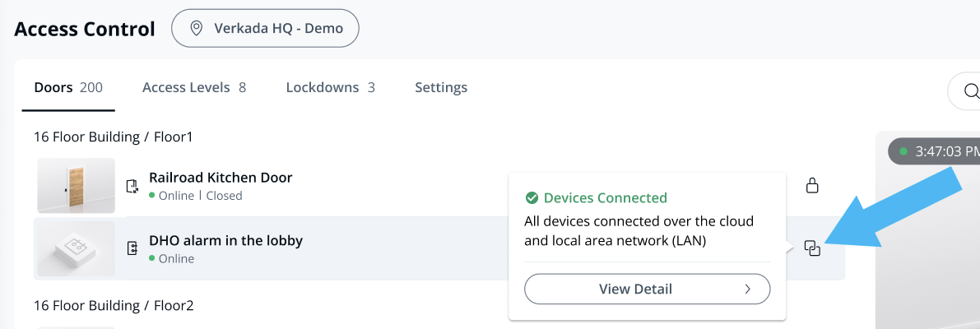This screenshot has height=329, width=980.
Task: Select the DHO alarm in the lobby name
Action: [x=225, y=240]
